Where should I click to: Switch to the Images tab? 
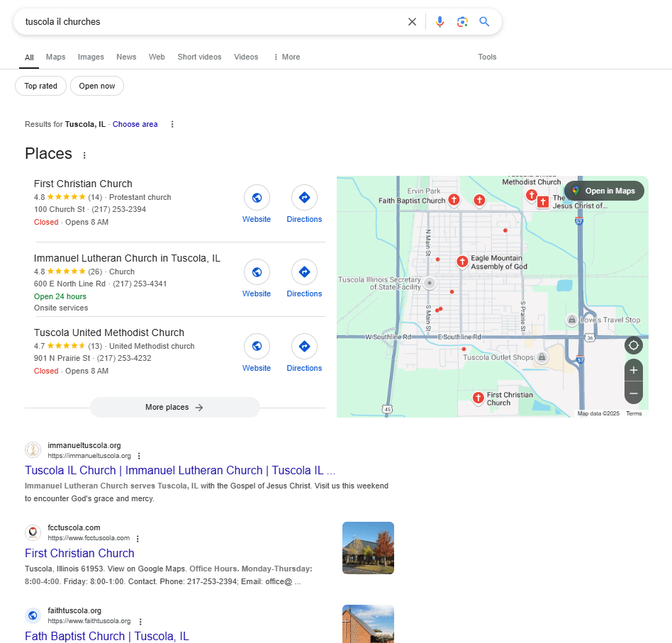point(91,57)
